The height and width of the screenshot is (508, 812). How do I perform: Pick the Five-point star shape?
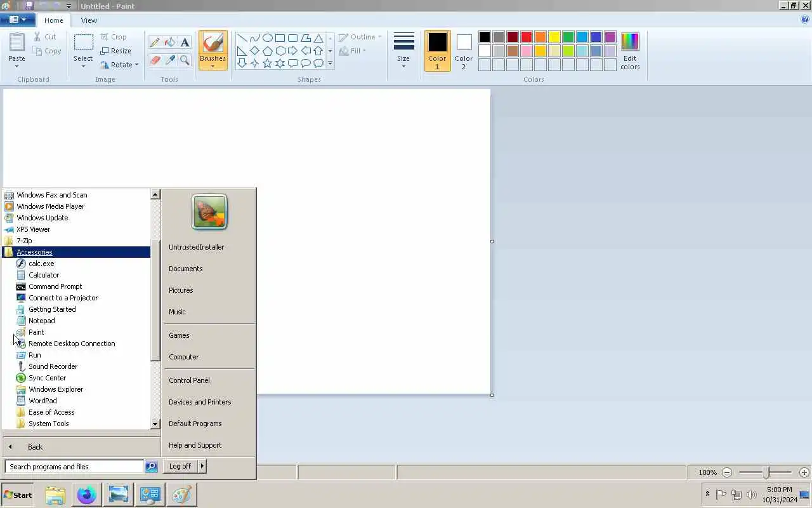coord(267,63)
